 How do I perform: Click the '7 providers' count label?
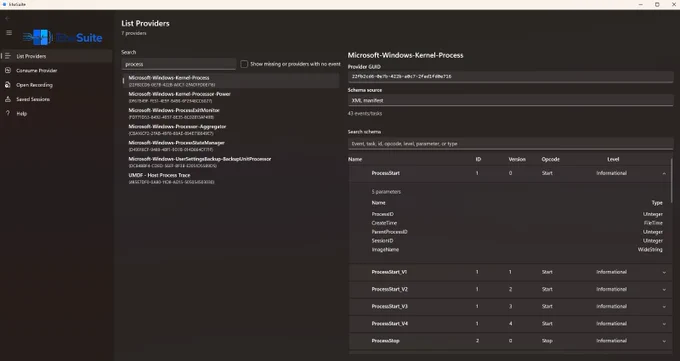click(134, 33)
